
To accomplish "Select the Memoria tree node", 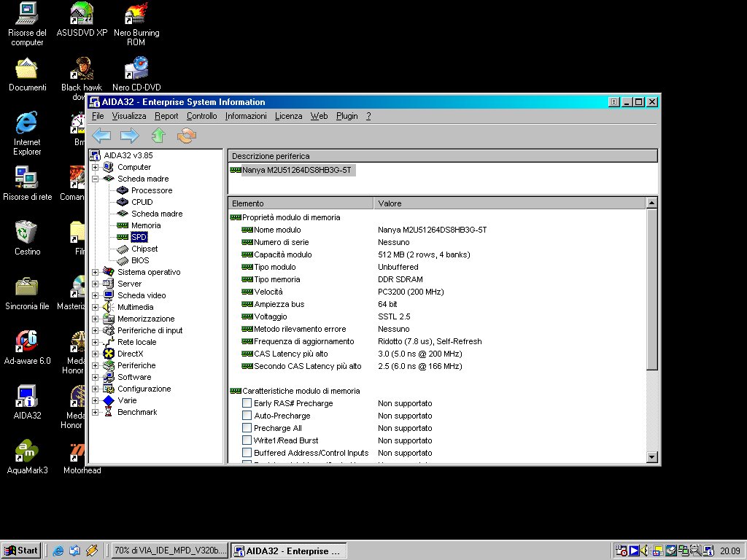I will (146, 225).
